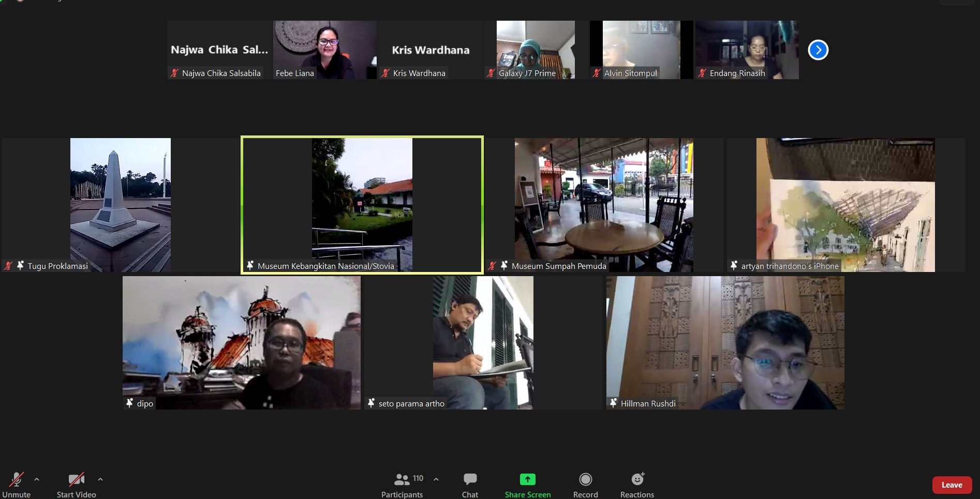Screen dimensions: 980x499
Task: Select seto parama artho's video tile
Action: pos(483,342)
